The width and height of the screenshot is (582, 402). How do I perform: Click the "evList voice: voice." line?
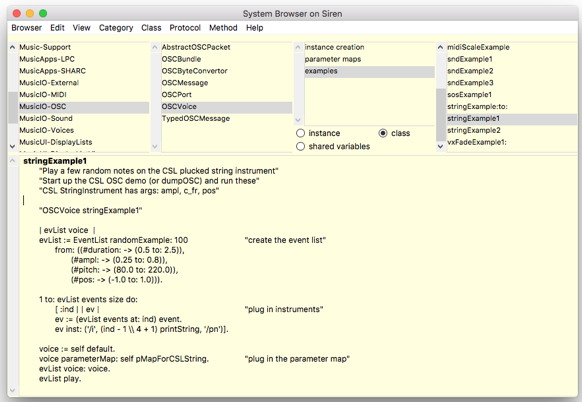[74, 369]
